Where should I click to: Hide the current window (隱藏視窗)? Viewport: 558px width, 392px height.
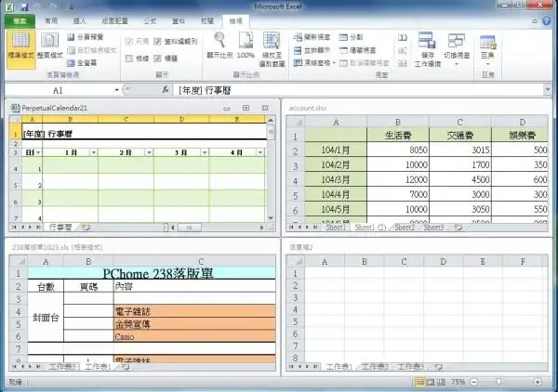pos(357,50)
